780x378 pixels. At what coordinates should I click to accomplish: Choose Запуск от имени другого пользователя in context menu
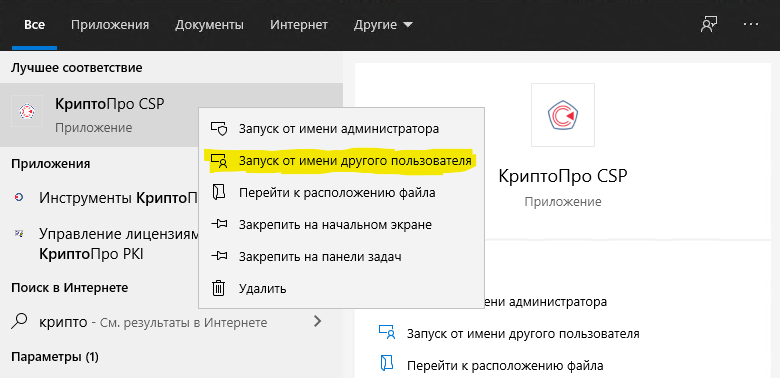(x=341, y=161)
